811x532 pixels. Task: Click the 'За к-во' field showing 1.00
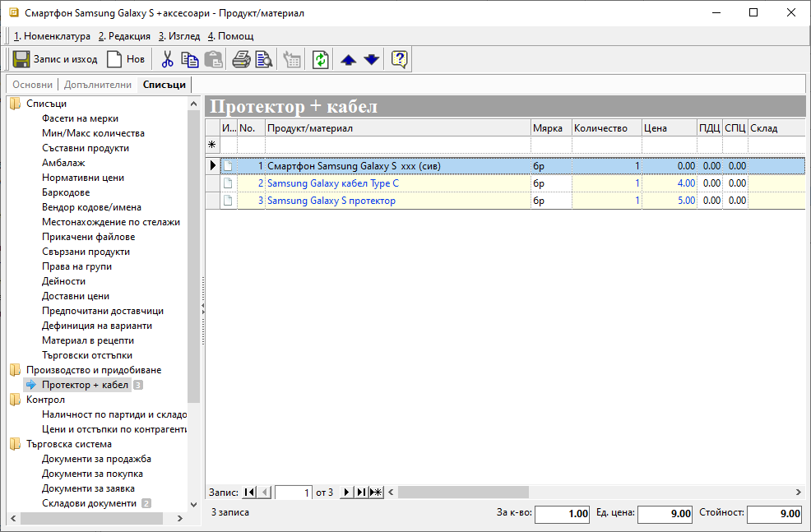pos(562,513)
